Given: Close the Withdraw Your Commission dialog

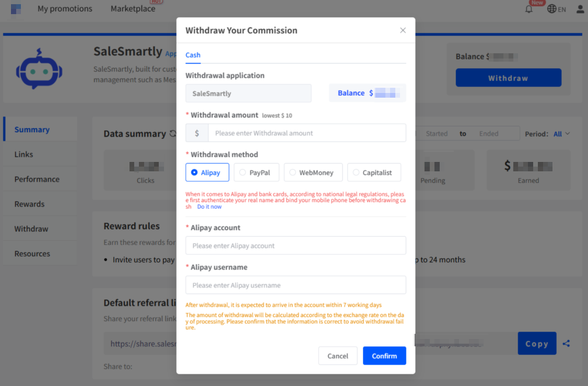Looking at the screenshot, I should pyautogui.click(x=403, y=30).
